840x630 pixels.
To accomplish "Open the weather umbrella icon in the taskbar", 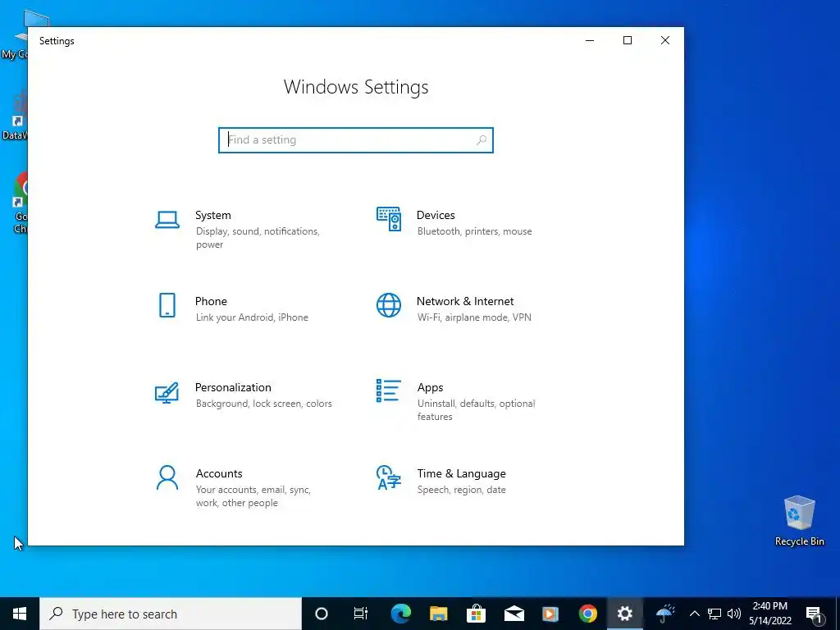I will click(x=664, y=614).
